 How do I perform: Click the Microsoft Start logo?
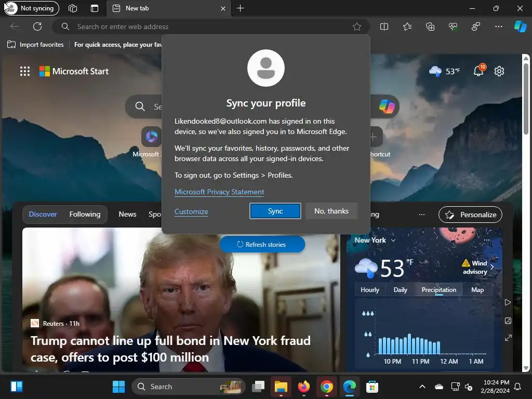click(x=74, y=71)
